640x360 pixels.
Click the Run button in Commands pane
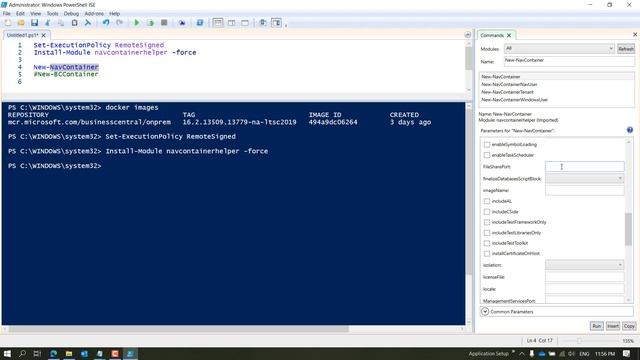coord(596,326)
